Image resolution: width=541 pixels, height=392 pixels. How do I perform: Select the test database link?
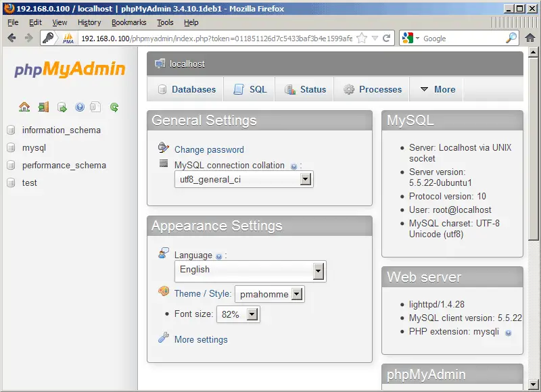click(x=29, y=182)
